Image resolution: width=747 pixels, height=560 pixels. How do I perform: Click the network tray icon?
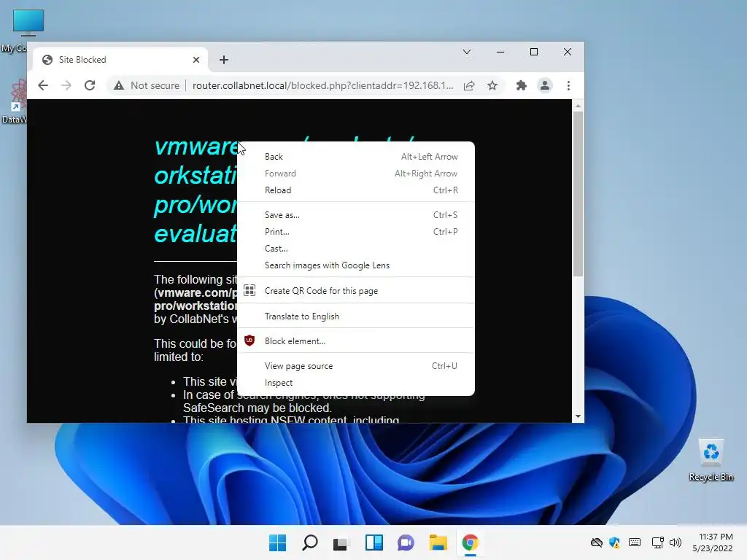pyautogui.click(x=657, y=542)
